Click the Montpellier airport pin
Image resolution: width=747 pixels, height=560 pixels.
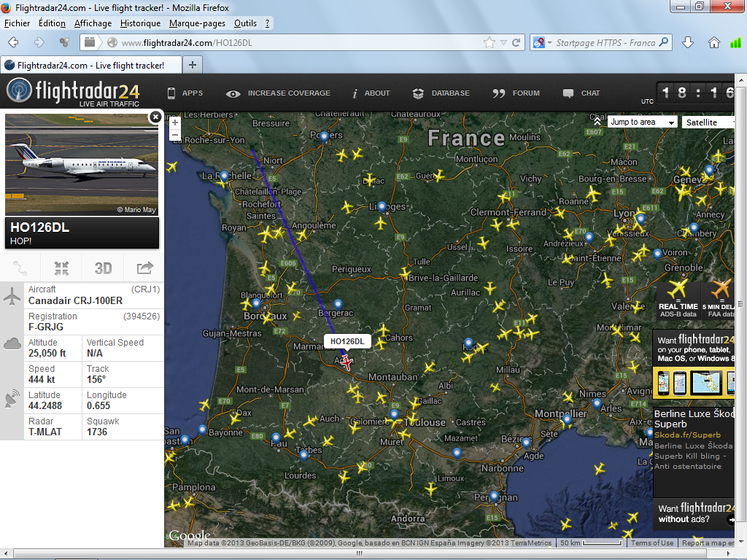(x=566, y=420)
